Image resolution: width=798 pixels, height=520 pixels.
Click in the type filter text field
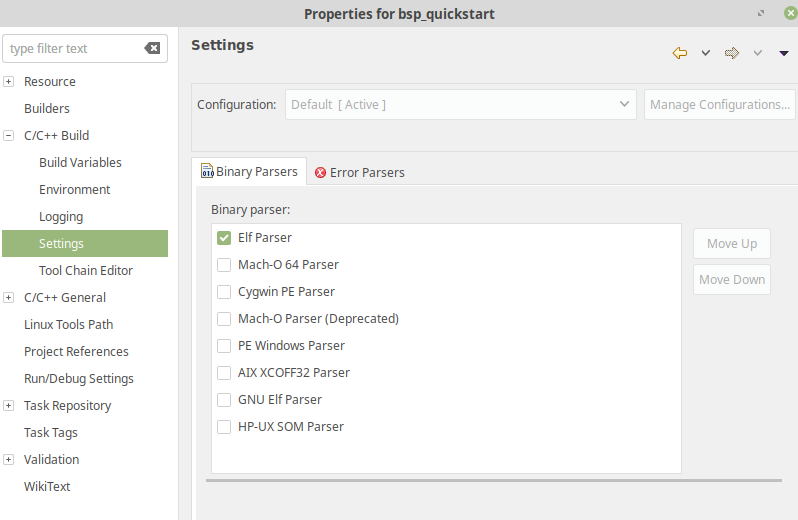74,48
